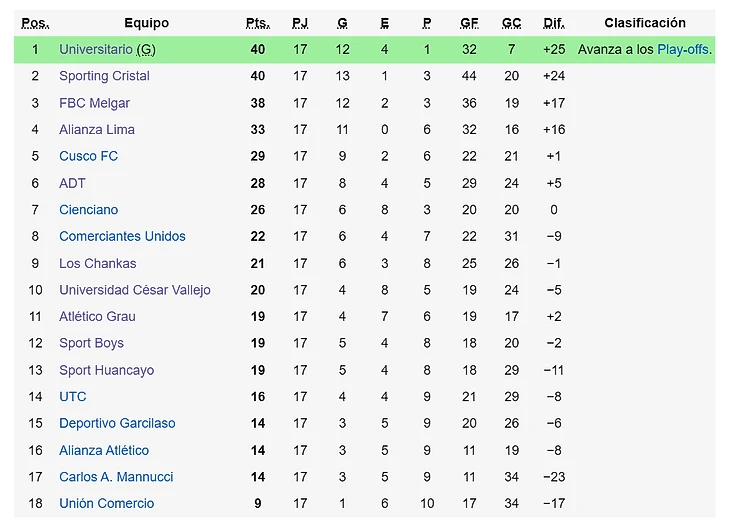
Task: Click the Pts. column header
Action: pos(257,23)
